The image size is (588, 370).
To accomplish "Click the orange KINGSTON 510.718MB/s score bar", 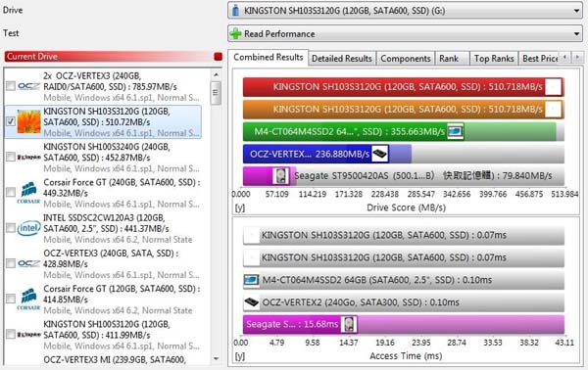I will pos(404,110).
